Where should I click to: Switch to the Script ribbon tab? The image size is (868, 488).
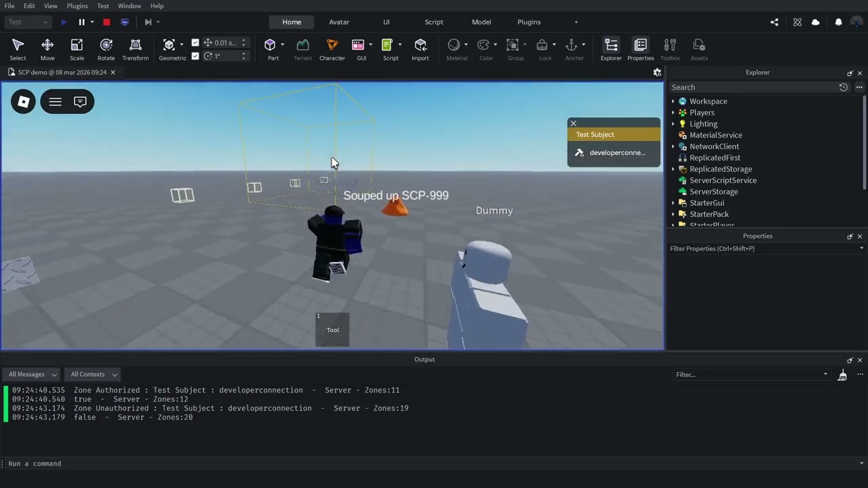coord(434,22)
